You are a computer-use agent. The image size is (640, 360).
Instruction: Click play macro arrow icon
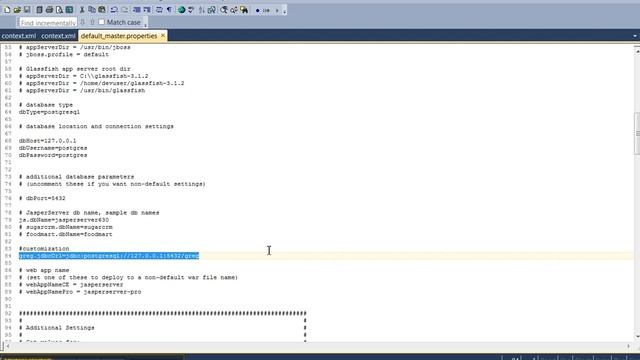coord(277,10)
